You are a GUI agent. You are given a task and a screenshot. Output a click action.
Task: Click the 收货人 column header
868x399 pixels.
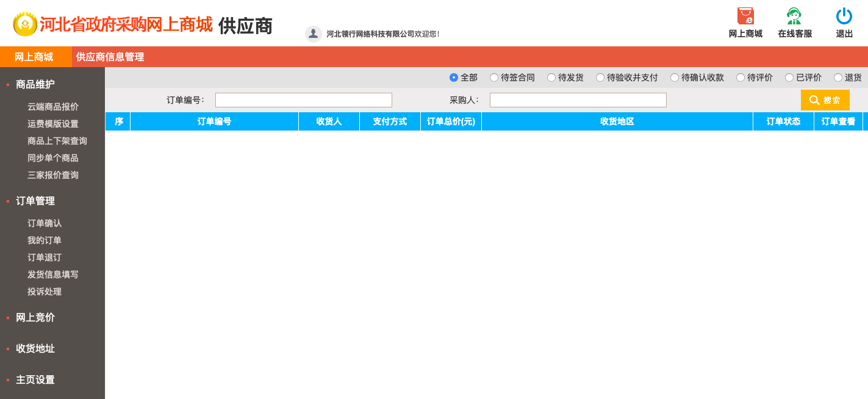[329, 121]
